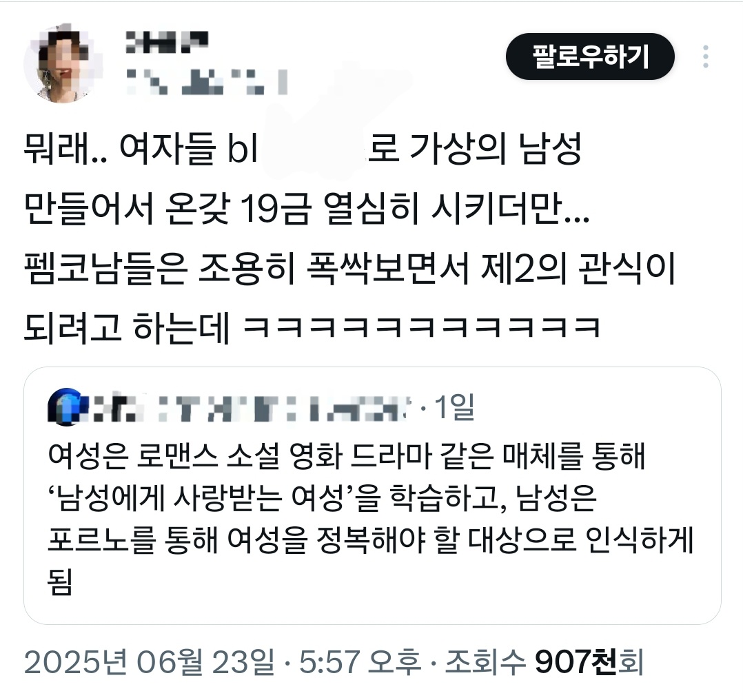Click the author's blurred username handle
The width and height of the screenshot is (743, 700).
[x=207, y=82]
